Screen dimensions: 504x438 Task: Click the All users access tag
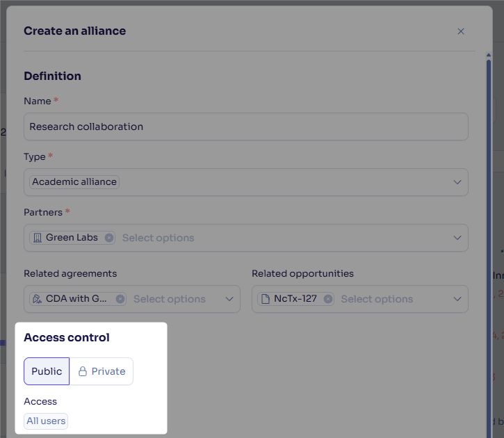(46, 421)
